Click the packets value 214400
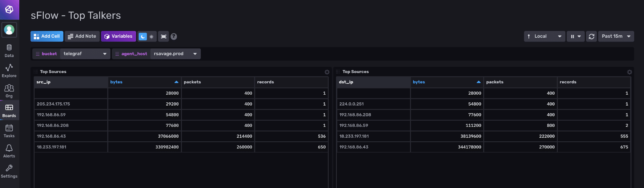 (245, 136)
